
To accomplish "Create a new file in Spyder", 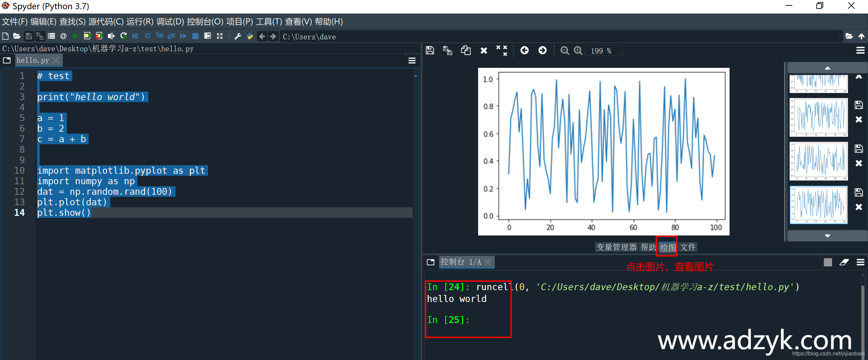I will (5, 36).
